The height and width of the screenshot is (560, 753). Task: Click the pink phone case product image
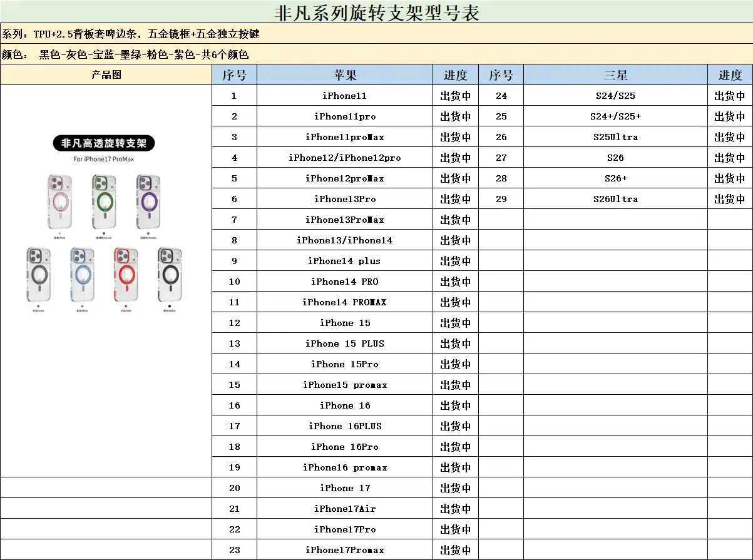59,201
